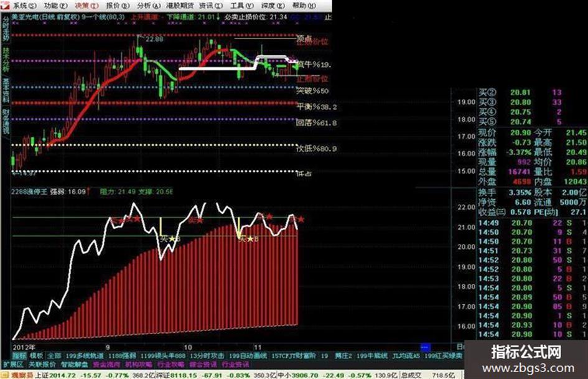Open the 分析(A) menu
Screen dimensions: 588x379
[149, 5]
